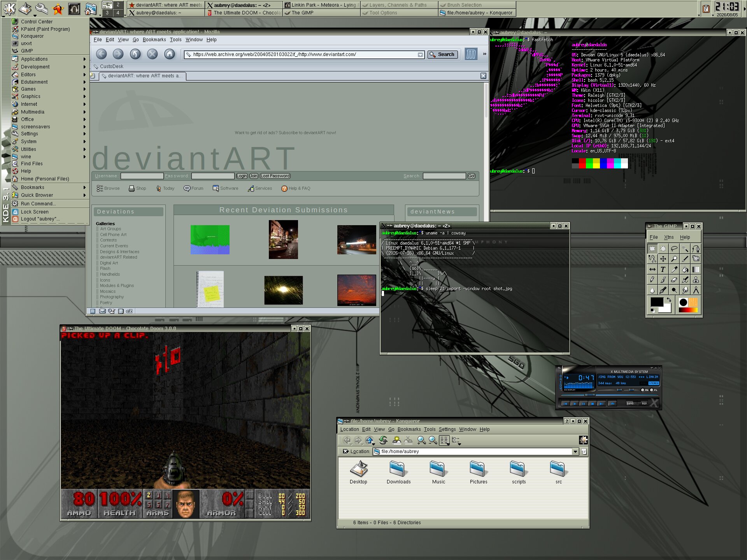Expand the Games submenu in K menu

click(x=49, y=89)
